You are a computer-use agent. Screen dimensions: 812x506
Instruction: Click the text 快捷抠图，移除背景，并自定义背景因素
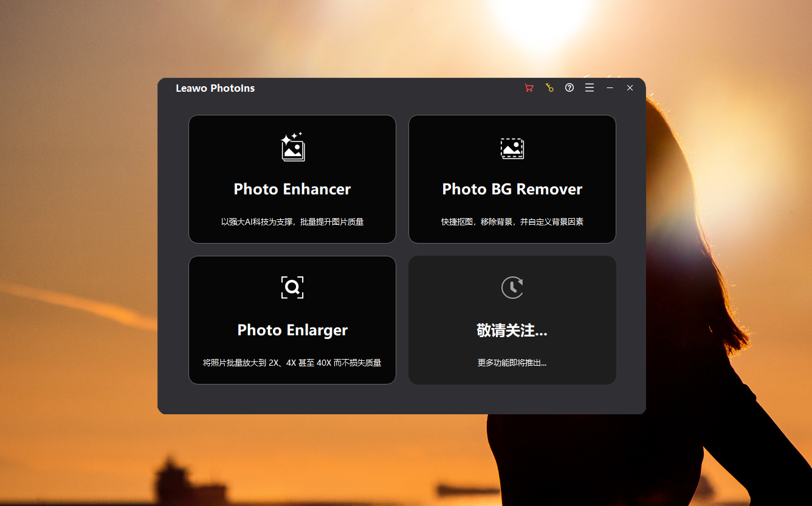(x=512, y=222)
